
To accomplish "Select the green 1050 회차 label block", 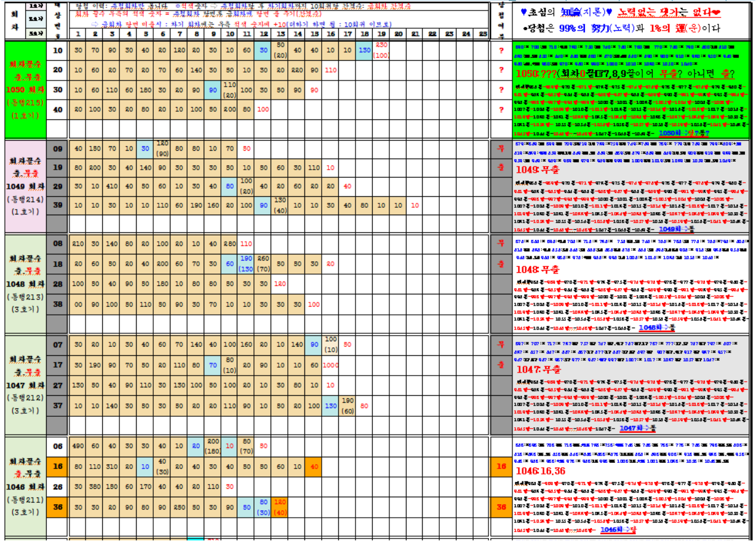I will click(x=25, y=89).
